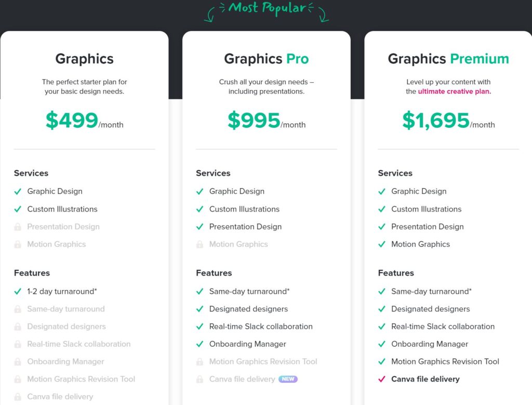Click green checkmark next to Motion Graphics in Premium
532x405 pixels.
pos(382,244)
